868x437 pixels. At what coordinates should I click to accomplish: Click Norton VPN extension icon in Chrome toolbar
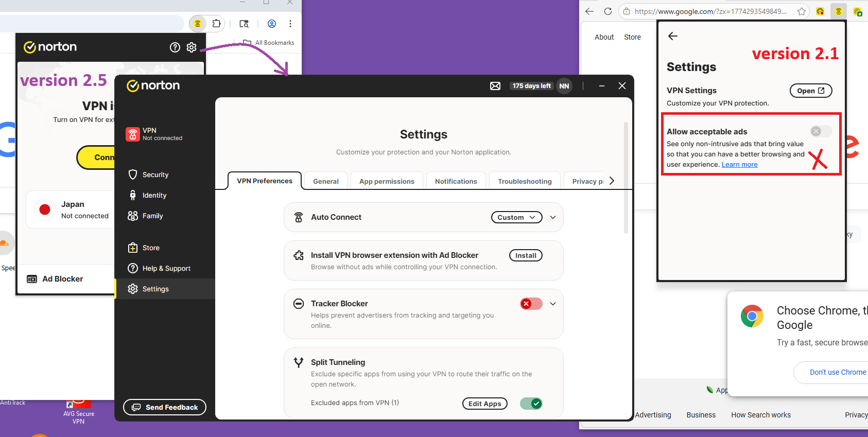coord(197,24)
